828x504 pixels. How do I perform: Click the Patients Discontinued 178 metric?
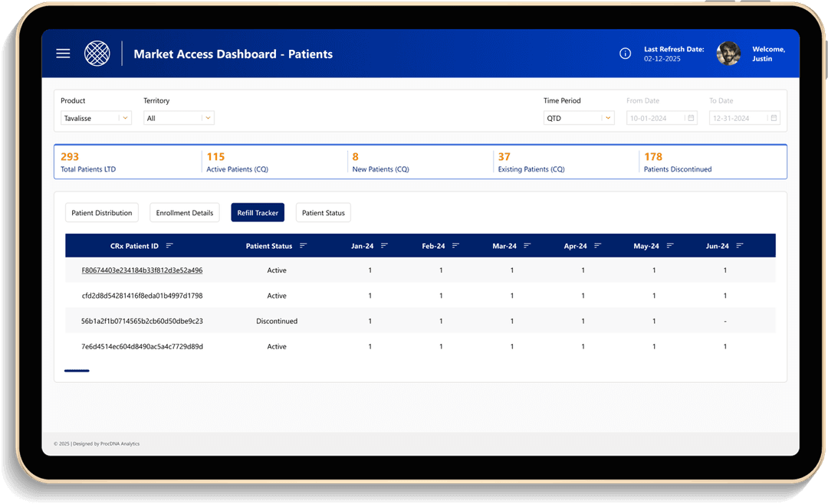[x=678, y=162]
